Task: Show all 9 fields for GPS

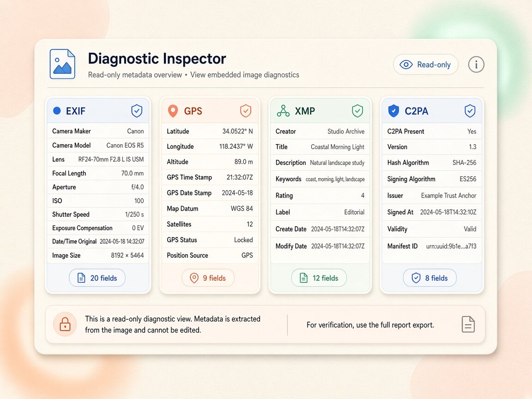Action: point(208,278)
